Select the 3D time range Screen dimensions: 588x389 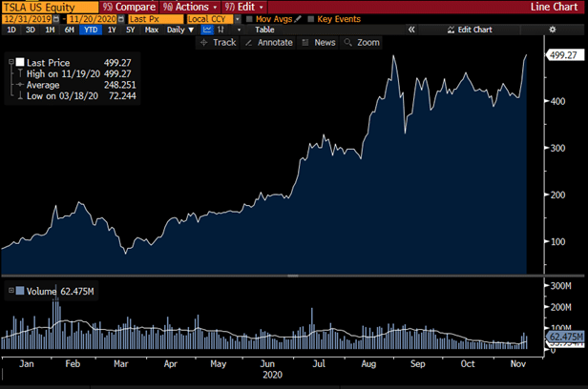click(x=31, y=30)
